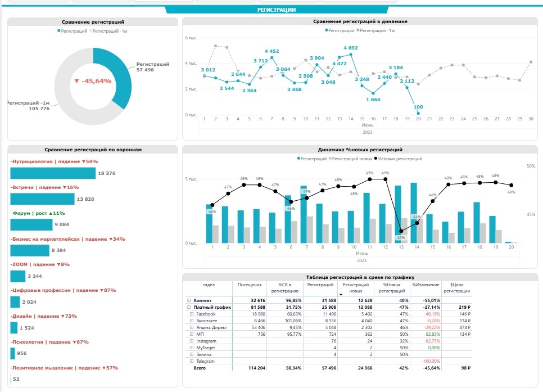Expand the Facebook row
The height and width of the screenshot is (392, 543).
[192, 314]
